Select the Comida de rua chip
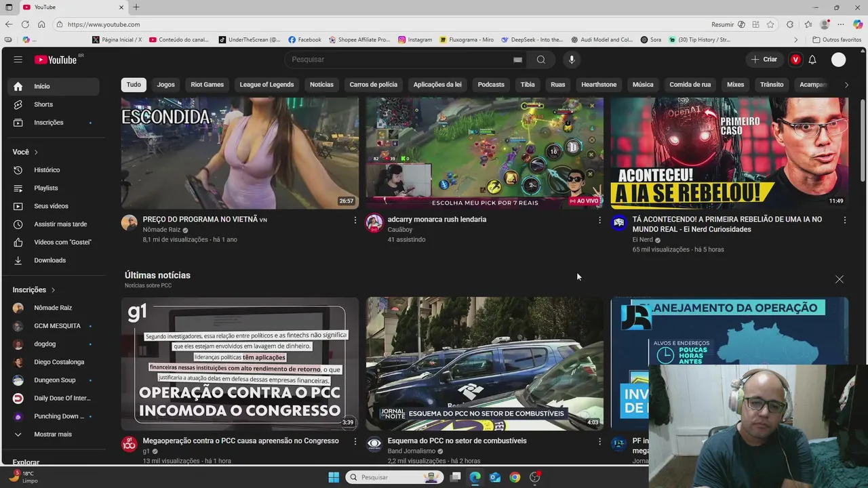The width and height of the screenshot is (868, 488). click(690, 85)
